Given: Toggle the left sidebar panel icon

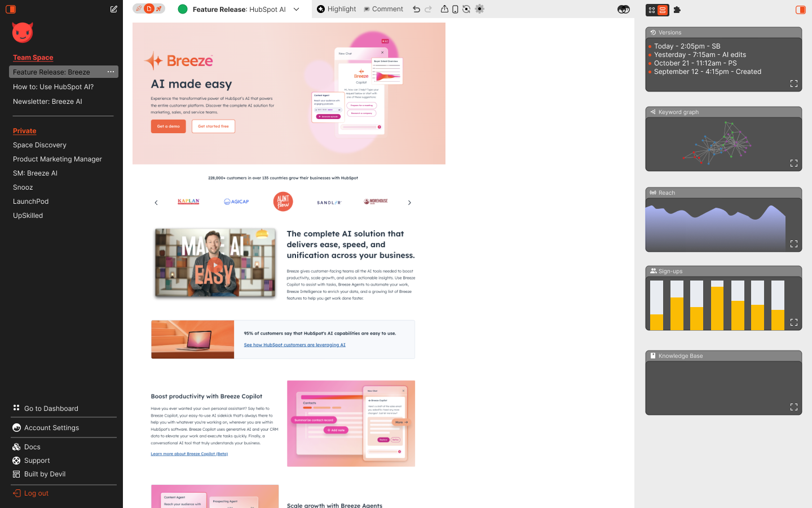Looking at the screenshot, I should coord(11,10).
